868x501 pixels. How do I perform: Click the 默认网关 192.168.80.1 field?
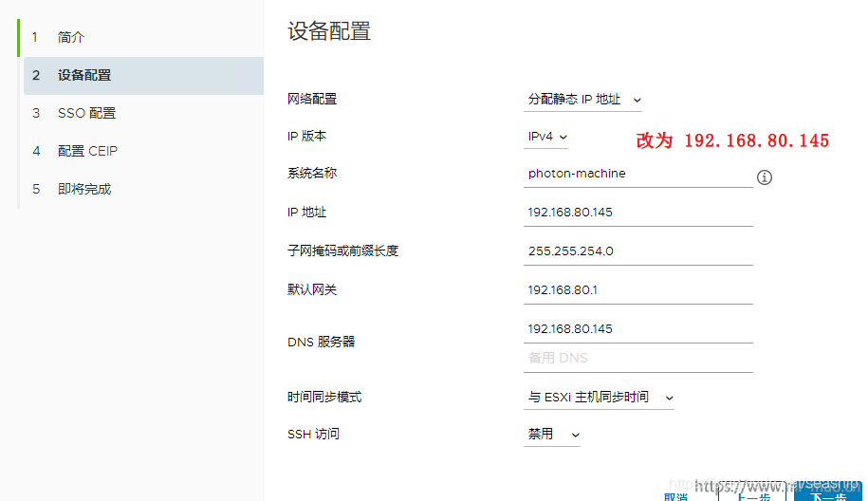tap(637, 290)
